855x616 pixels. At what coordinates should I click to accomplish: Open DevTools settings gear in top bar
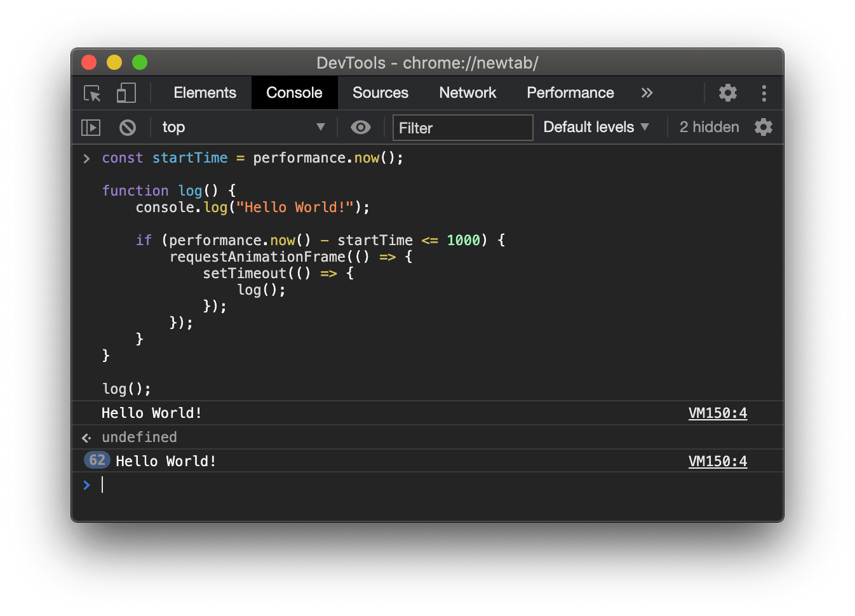[x=727, y=93]
